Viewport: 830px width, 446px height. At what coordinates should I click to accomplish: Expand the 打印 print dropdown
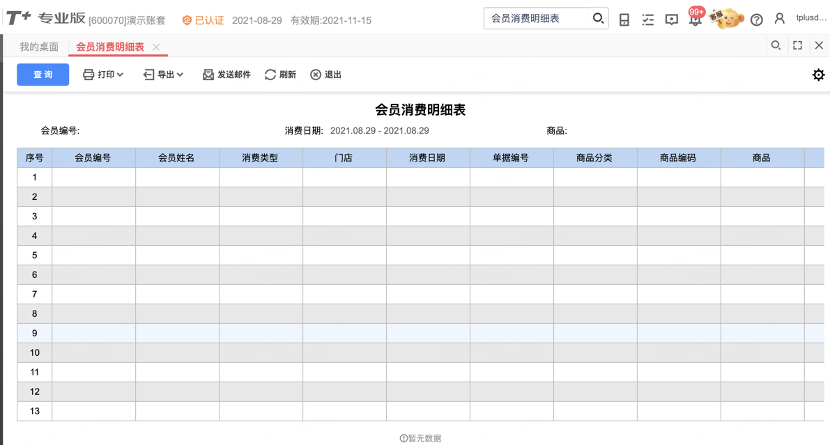coord(103,75)
